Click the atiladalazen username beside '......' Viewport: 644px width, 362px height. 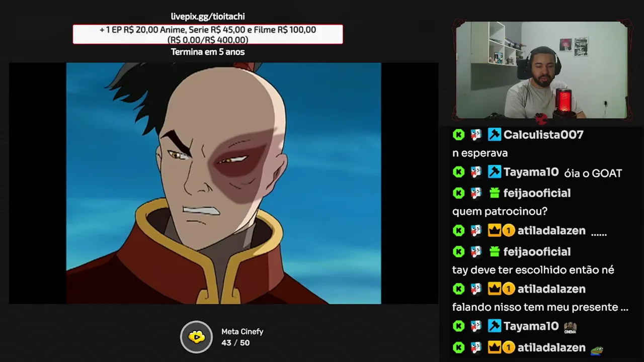(551, 231)
